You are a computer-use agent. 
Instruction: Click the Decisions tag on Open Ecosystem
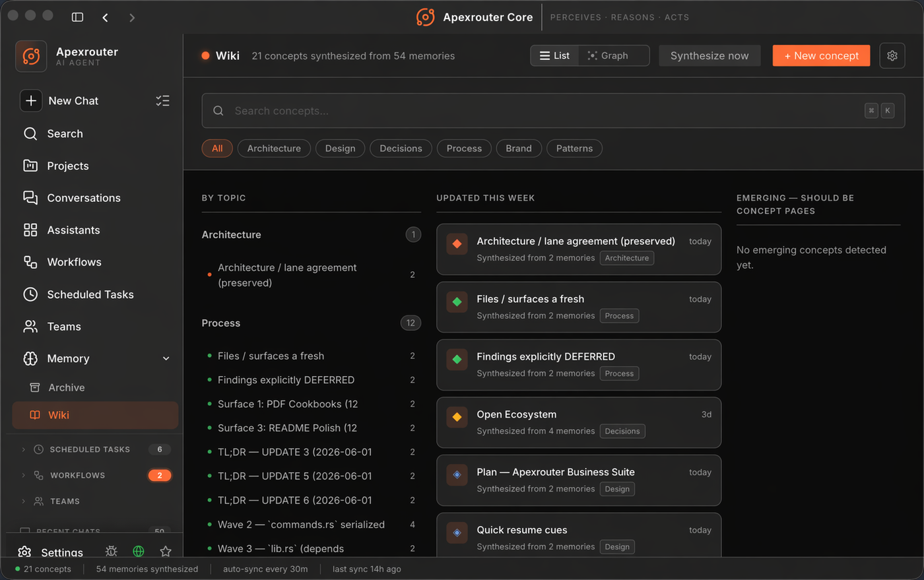[x=622, y=431]
